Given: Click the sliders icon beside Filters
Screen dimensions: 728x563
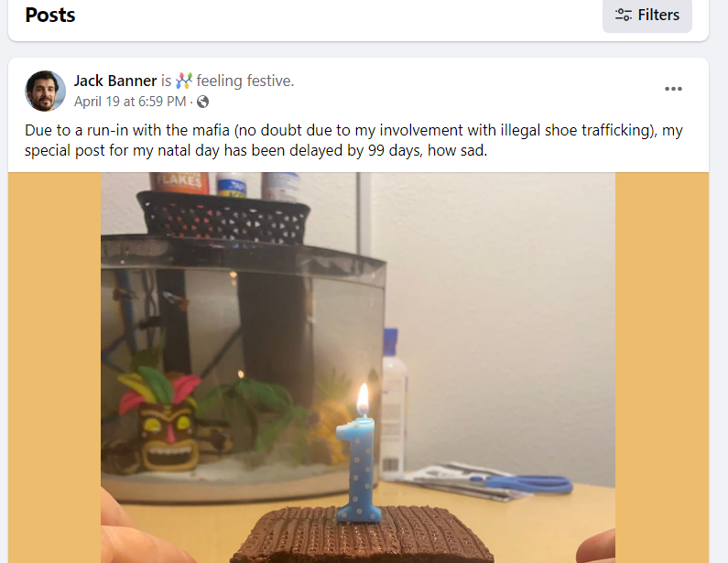Looking at the screenshot, I should click(623, 15).
